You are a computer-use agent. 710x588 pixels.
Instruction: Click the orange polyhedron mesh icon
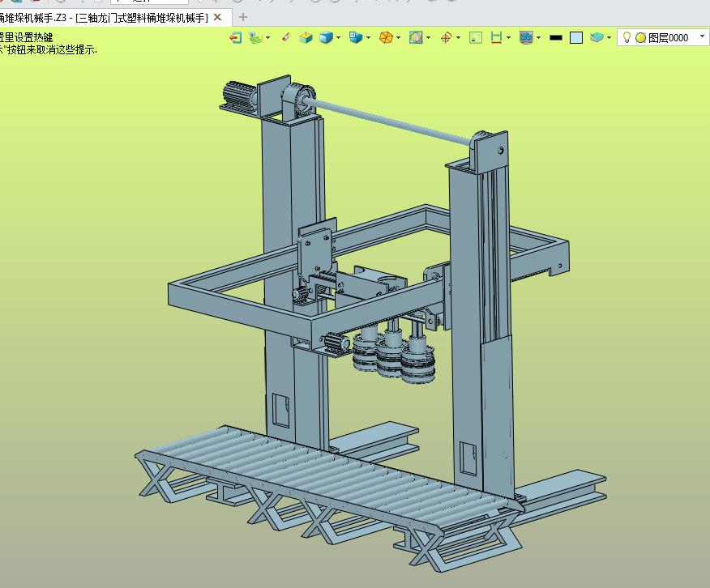[x=387, y=37]
